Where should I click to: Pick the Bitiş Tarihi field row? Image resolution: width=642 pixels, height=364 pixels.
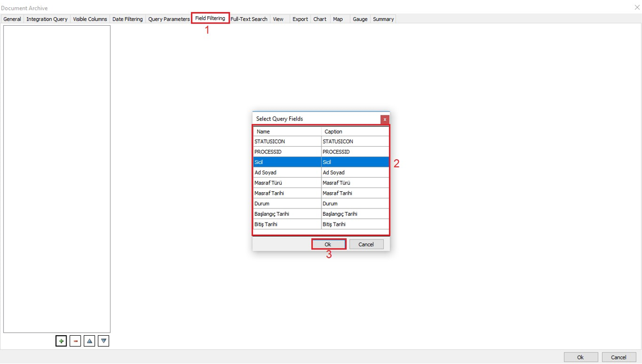point(287,224)
